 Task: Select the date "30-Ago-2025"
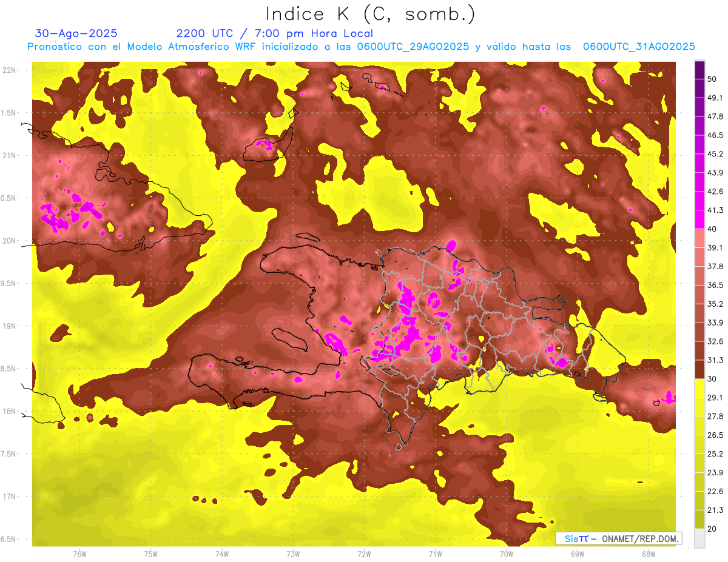click(x=76, y=33)
